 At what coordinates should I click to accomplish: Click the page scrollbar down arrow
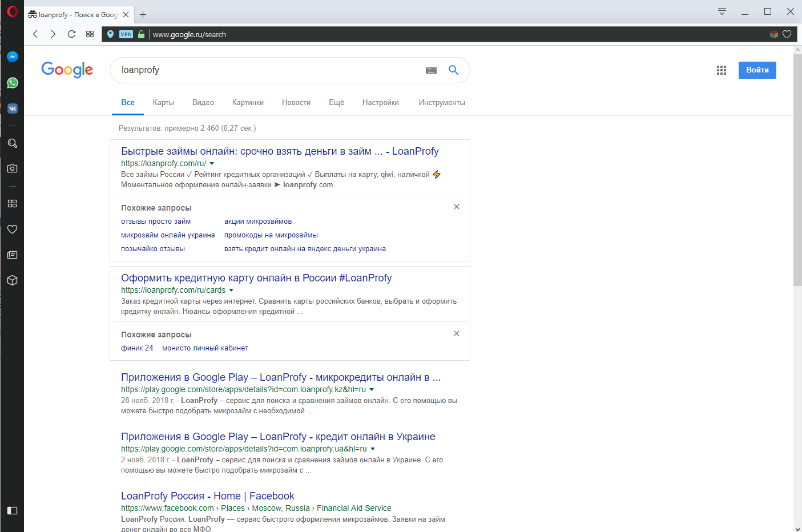tap(797, 529)
